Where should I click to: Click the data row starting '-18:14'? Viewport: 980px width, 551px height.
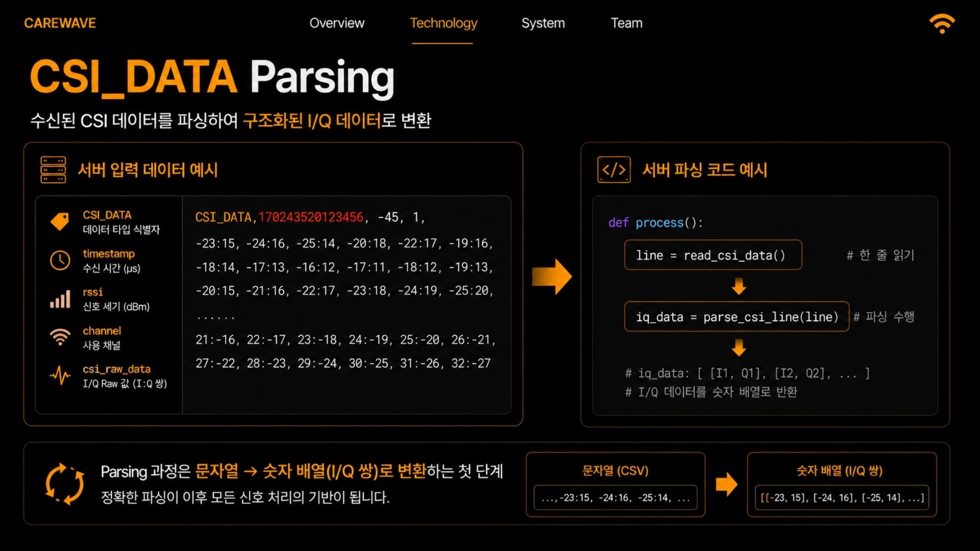click(344, 267)
